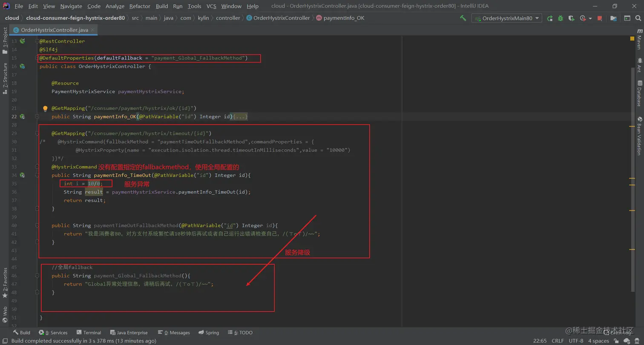This screenshot has width=644, height=345.
Task: Expand the folded paymentInfo_OK method on line 22
Action: [x=37, y=117]
